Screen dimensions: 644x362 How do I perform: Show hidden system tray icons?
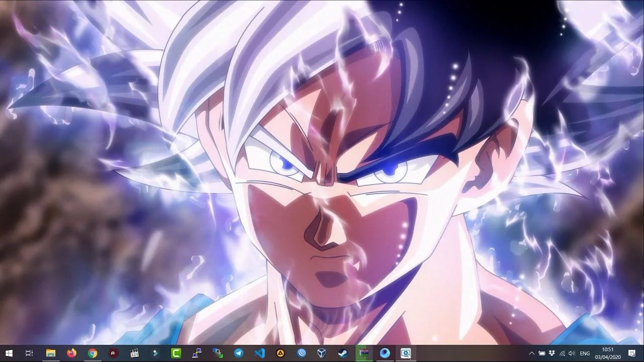pos(532,353)
